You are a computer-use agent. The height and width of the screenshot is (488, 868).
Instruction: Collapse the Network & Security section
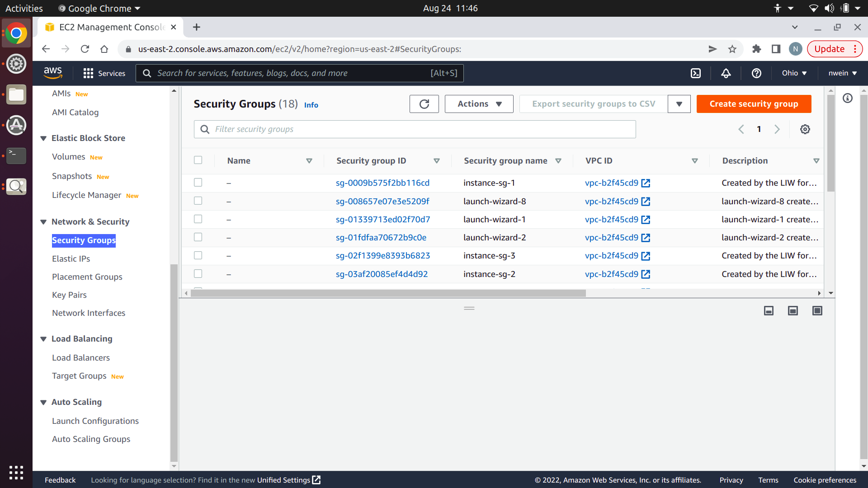(x=43, y=222)
